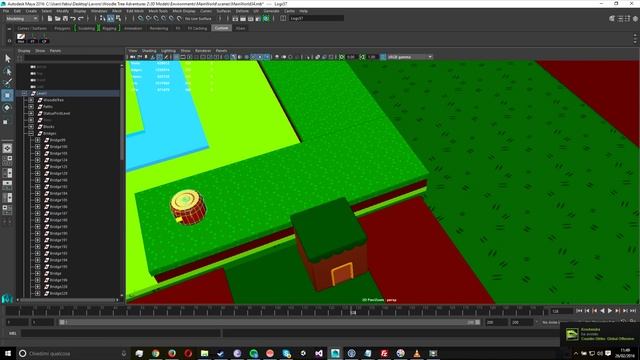Focus the MEL command line input
Viewport: 640px width, 360px height.
coord(121,333)
